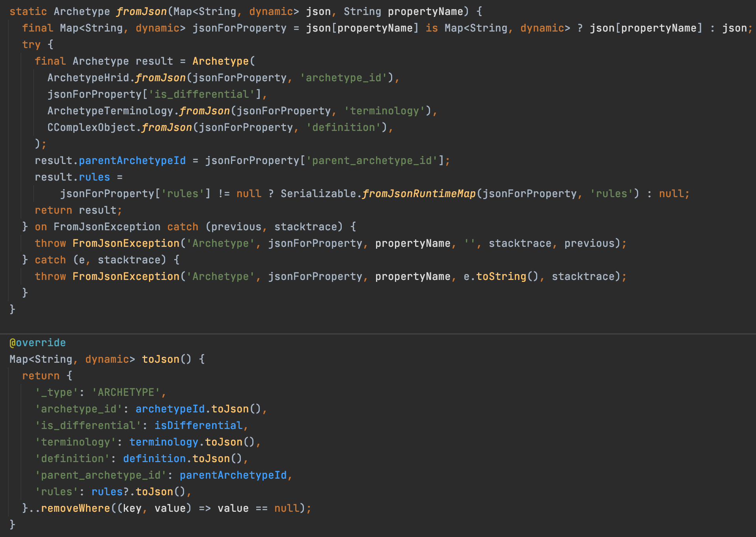Click the static keyword in fromJson declaration
Screen dimensions: 756x537
point(28,11)
